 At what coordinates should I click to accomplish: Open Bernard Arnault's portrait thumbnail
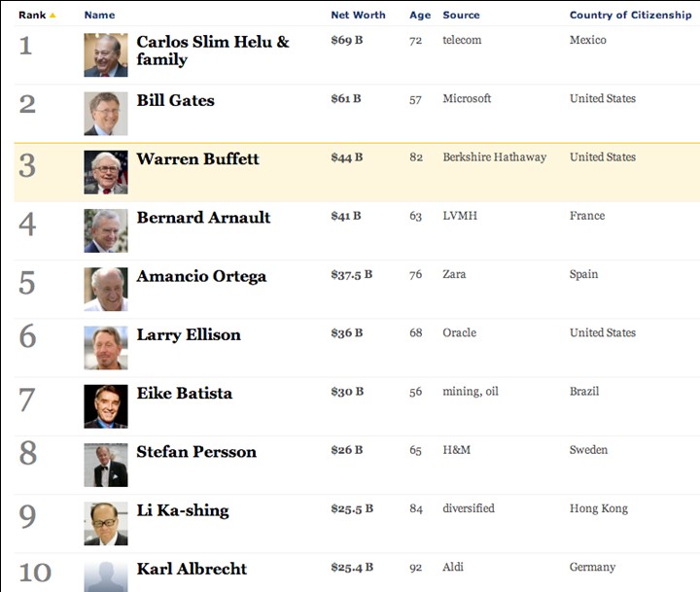click(105, 230)
